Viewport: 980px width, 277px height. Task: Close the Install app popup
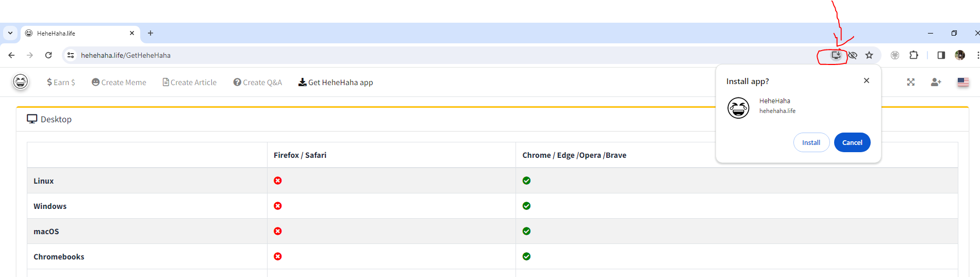[867, 80]
